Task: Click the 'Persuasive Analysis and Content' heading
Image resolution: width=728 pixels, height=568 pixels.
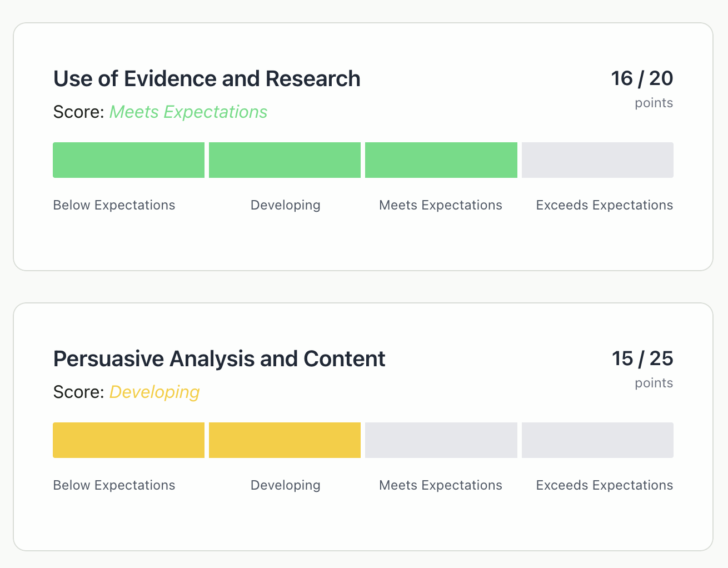Action: pos(219,359)
